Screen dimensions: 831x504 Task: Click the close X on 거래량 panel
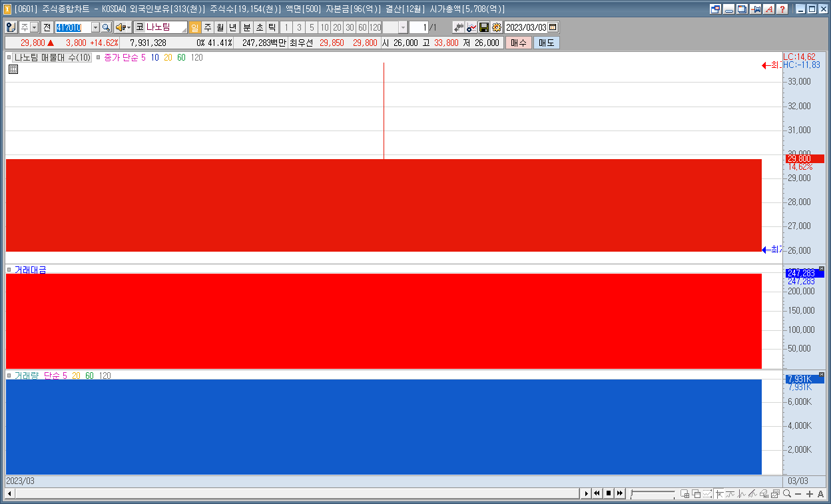(x=821, y=375)
